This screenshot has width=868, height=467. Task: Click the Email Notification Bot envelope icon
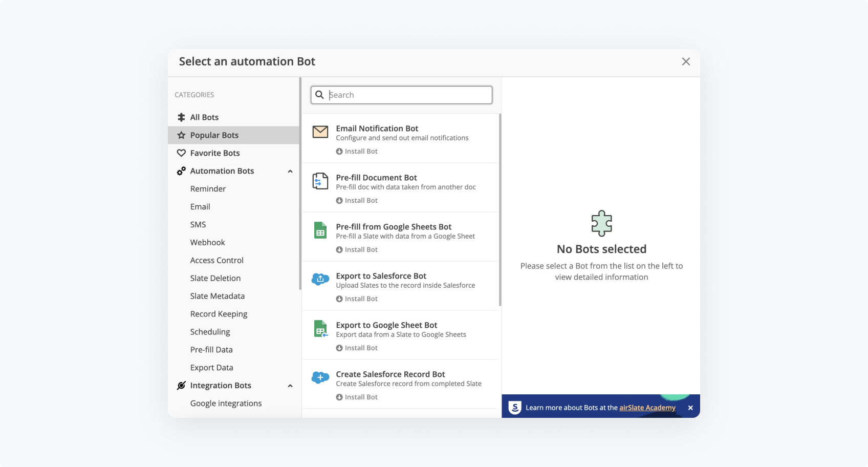tap(320, 132)
